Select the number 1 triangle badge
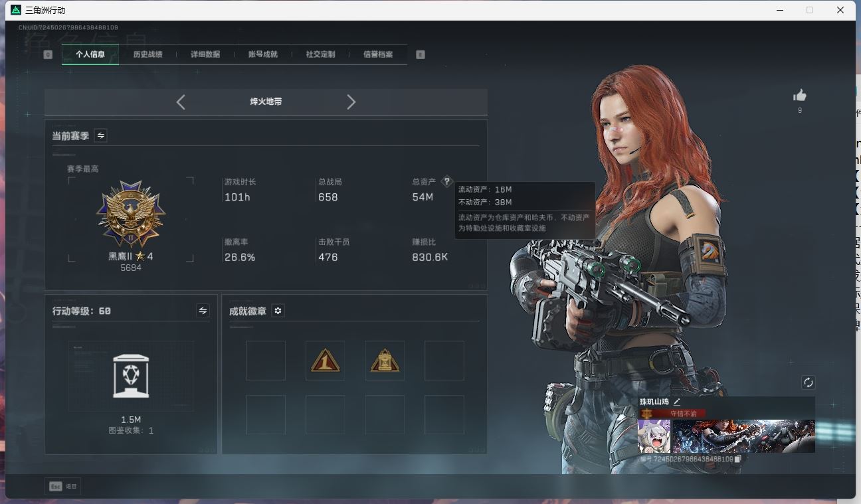 325,361
